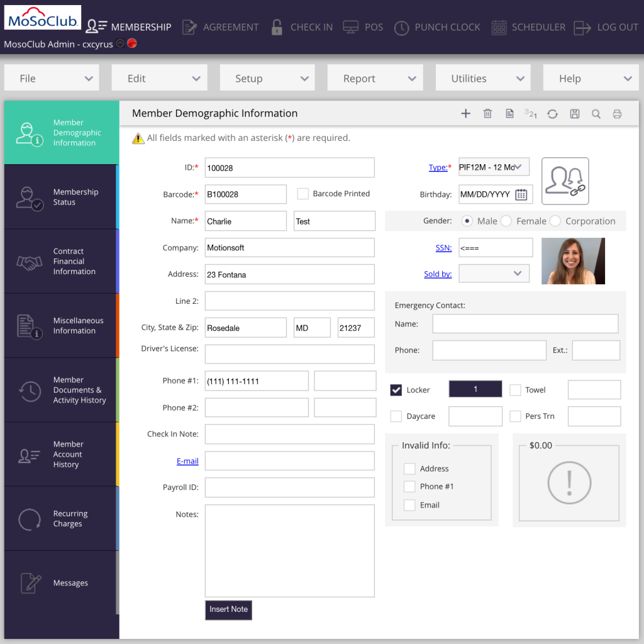Screen dimensions: 644x644
Task: Click the Insert Note button
Action: click(x=228, y=609)
